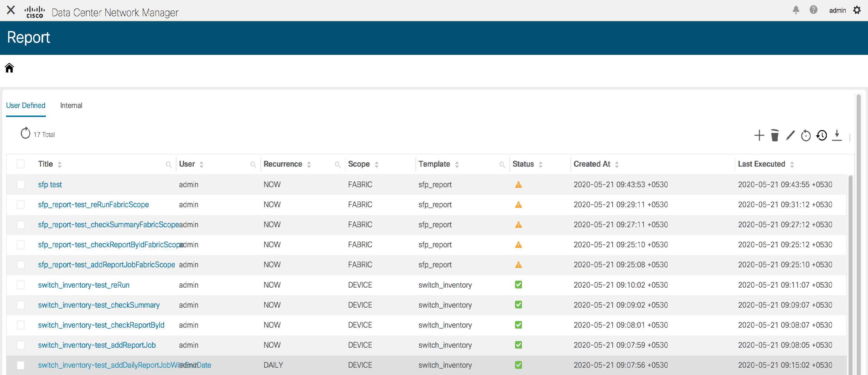The width and height of the screenshot is (868, 375).
Task: Select the checkbox for sfp test report
Action: (21, 184)
